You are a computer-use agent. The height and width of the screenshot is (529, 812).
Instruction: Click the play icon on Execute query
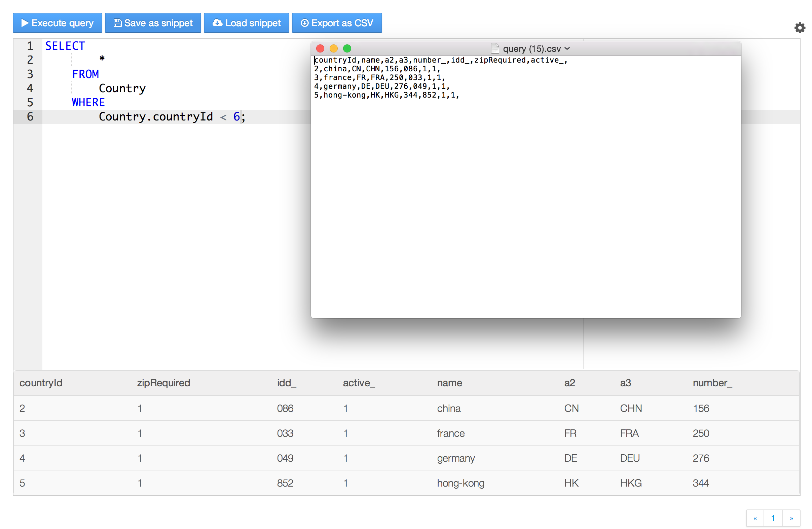25,23
